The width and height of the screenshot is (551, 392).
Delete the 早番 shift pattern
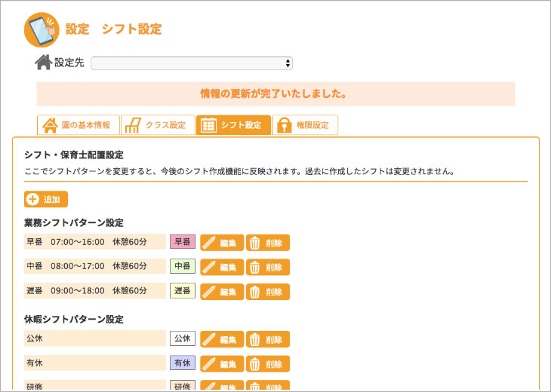point(268,243)
